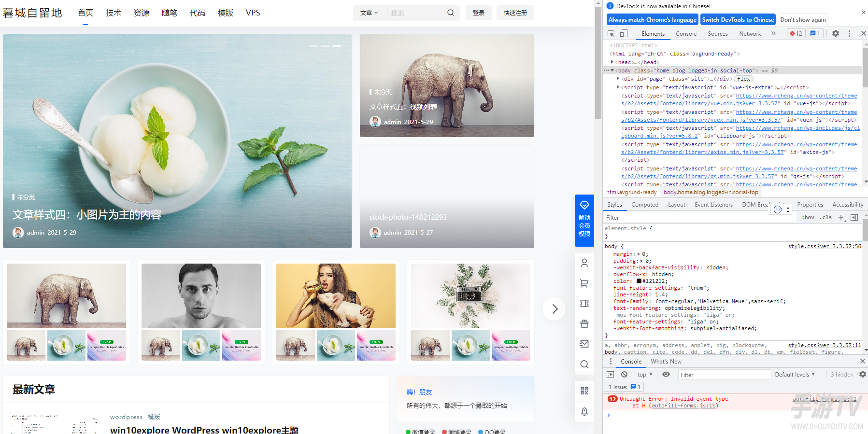Click Switch DevTools to Chinese button
The height and width of the screenshot is (434, 868).
(x=738, y=20)
